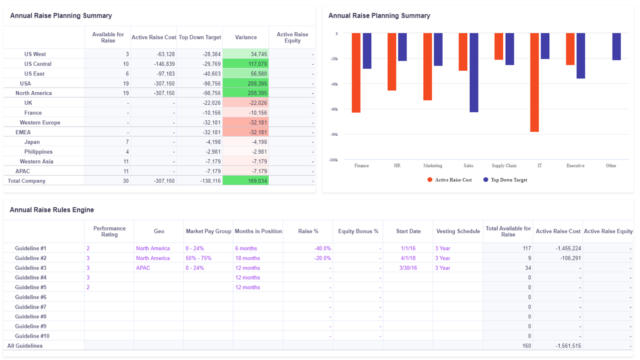Click Top Down Target legend item
This screenshot has height=360, width=640.
[x=505, y=180]
